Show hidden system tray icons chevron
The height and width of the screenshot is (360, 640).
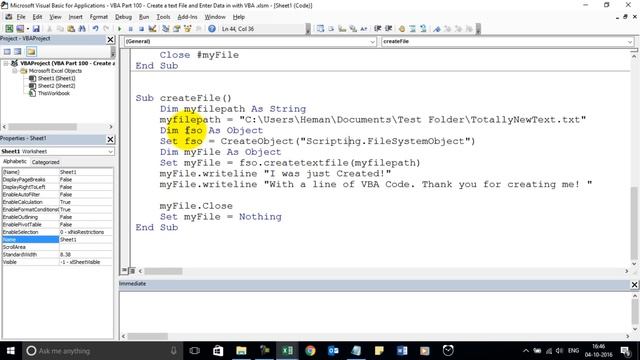click(526, 351)
